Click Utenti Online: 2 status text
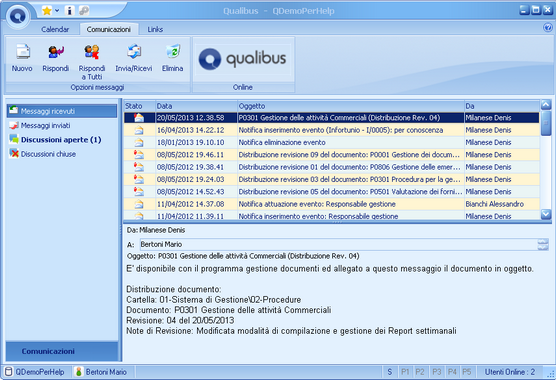This screenshot has width=556, height=380. tap(510, 372)
